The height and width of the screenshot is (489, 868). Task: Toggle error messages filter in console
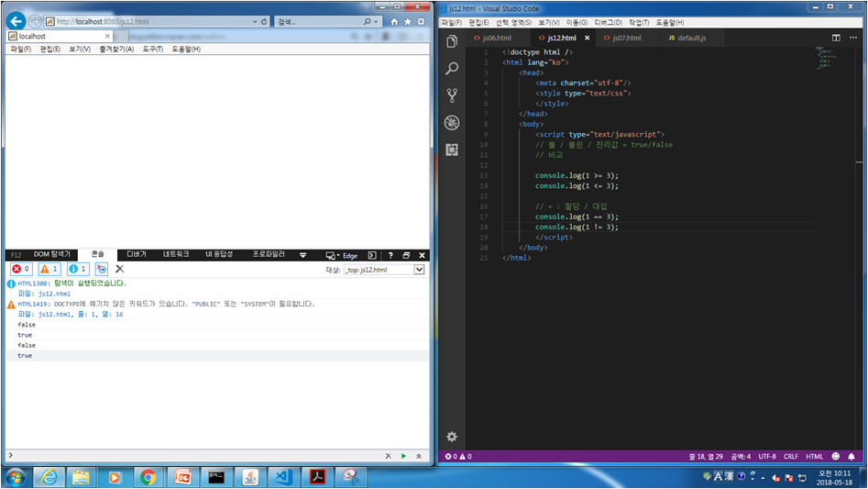pyautogui.click(x=21, y=269)
